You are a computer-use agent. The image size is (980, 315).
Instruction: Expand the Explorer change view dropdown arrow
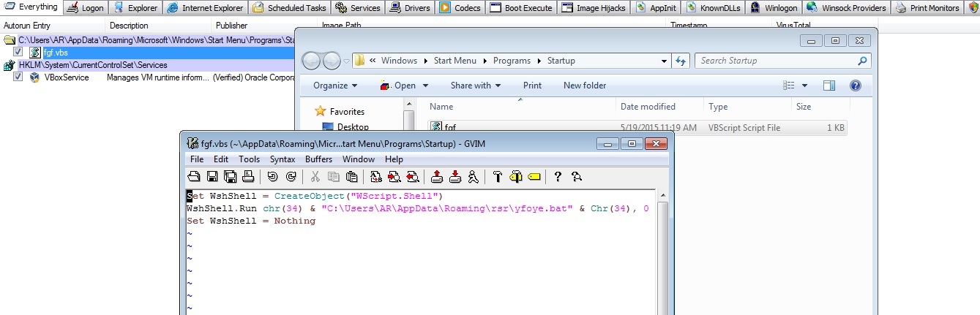coord(805,86)
